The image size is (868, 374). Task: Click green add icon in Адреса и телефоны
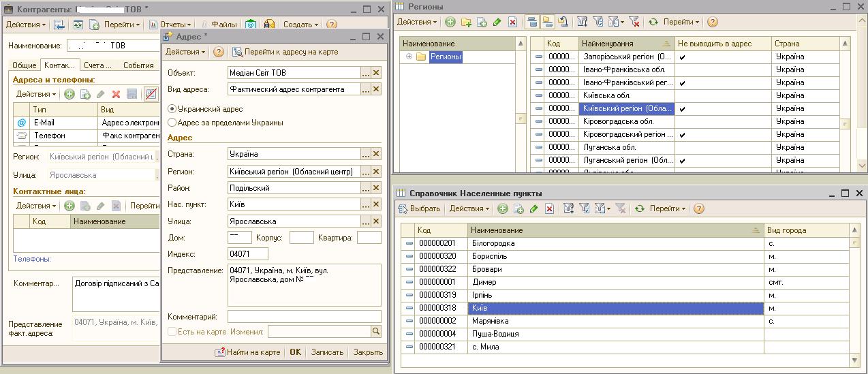[x=69, y=94]
